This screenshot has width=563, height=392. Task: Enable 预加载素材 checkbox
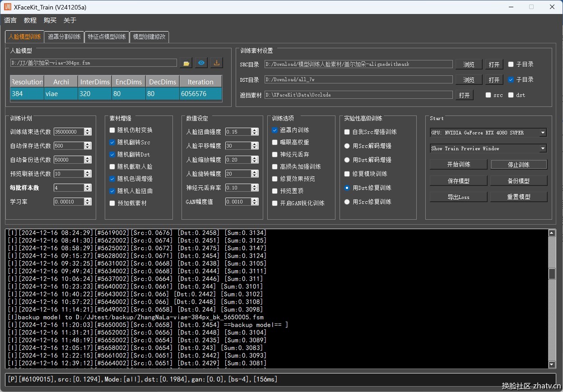click(112, 203)
